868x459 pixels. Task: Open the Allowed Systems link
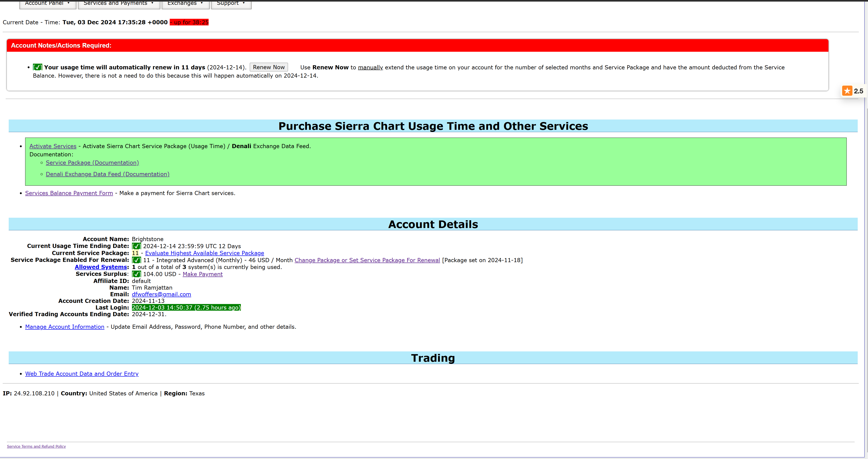(x=101, y=267)
